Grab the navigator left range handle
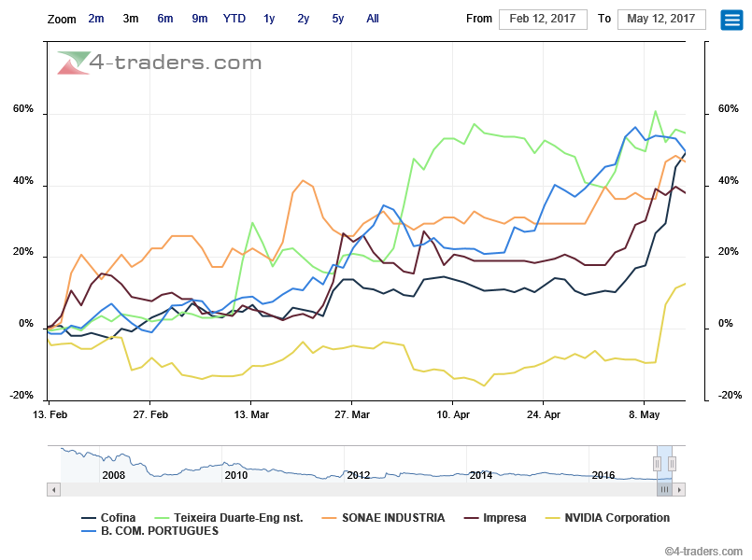The width and height of the screenshot is (752, 560). (657, 464)
